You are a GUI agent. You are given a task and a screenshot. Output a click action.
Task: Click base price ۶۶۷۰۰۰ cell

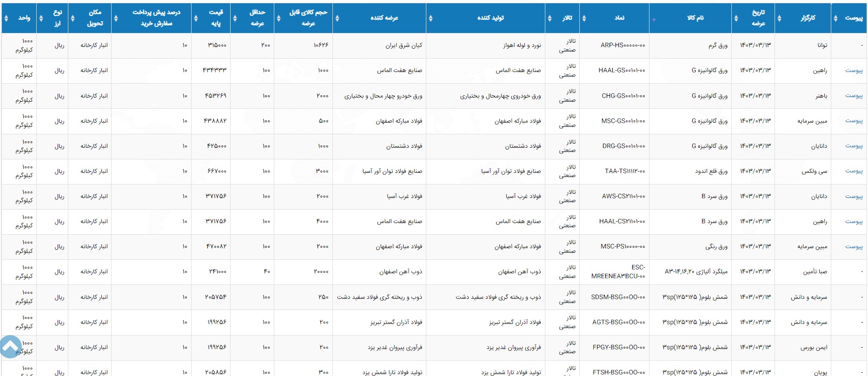(217, 171)
